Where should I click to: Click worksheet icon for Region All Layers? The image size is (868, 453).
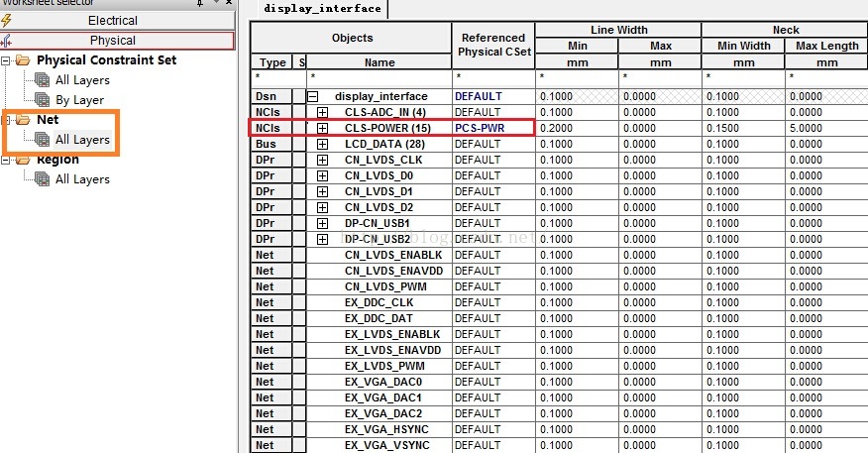pos(42,179)
